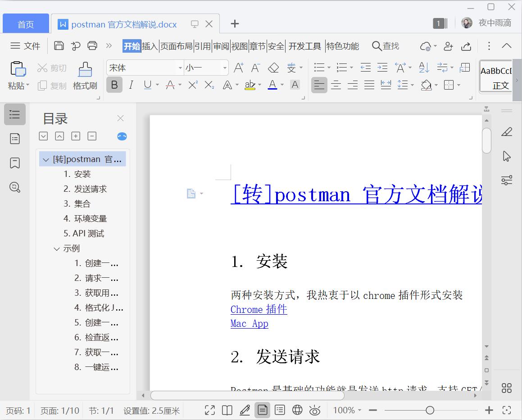Toggle justify alignment
Viewport: 522px width, 420px height.
click(x=369, y=85)
